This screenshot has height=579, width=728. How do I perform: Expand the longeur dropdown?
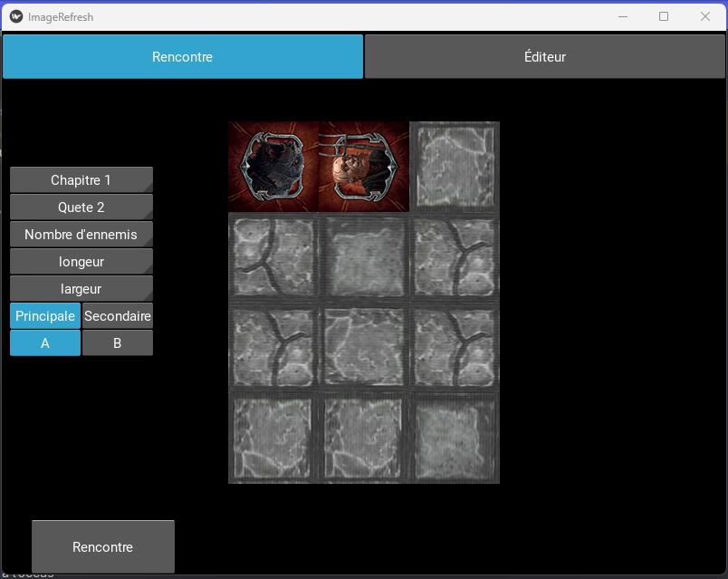[x=81, y=262]
